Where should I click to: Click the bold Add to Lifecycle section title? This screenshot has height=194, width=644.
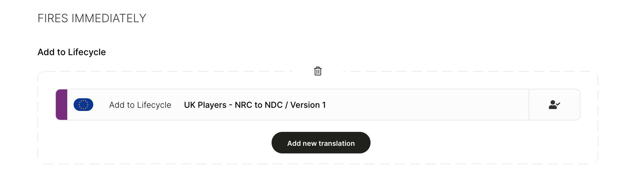pyautogui.click(x=72, y=52)
